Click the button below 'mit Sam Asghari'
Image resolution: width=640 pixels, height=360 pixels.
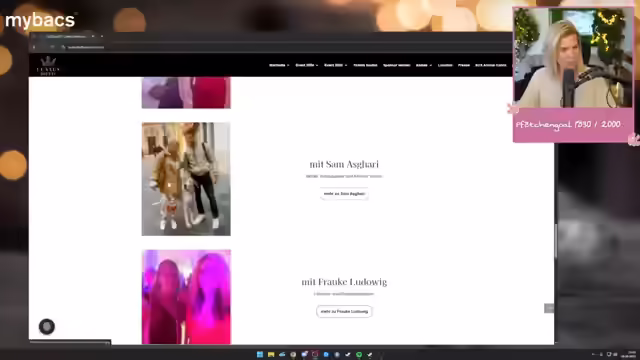click(x=344, y=194)
